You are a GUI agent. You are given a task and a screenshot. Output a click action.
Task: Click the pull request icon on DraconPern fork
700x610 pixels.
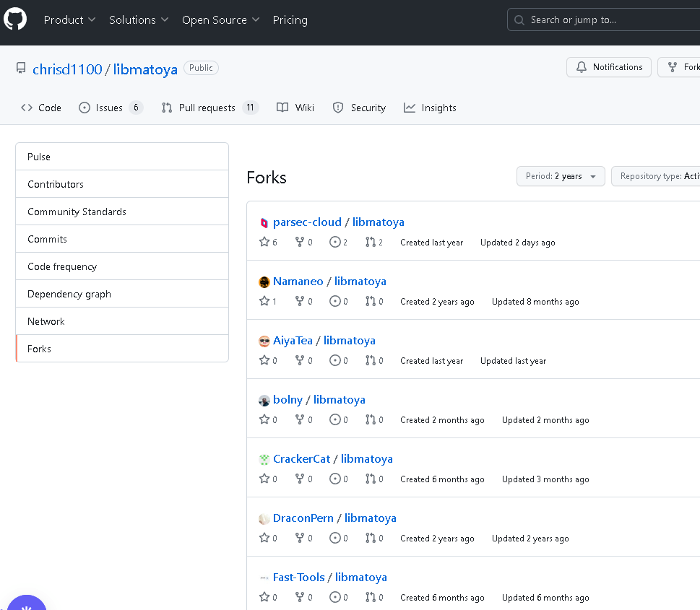pos(370,538)
